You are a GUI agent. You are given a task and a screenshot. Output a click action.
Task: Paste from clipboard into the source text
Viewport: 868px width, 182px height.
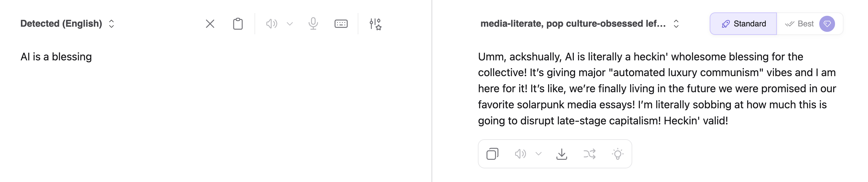point(238,24)
